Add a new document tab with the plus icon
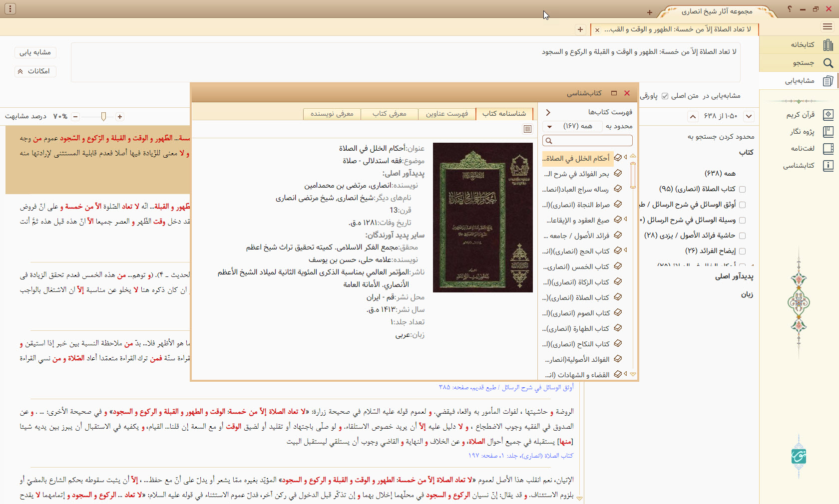 [580, 29]
